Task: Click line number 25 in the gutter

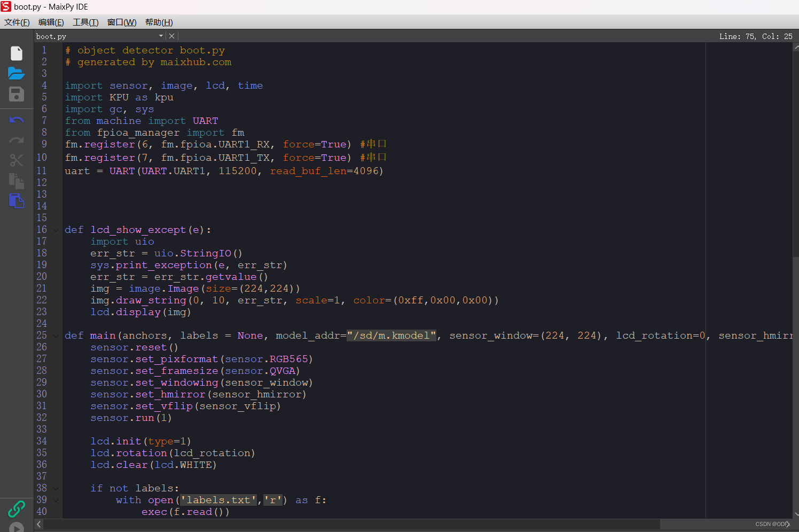Action: 42,335
